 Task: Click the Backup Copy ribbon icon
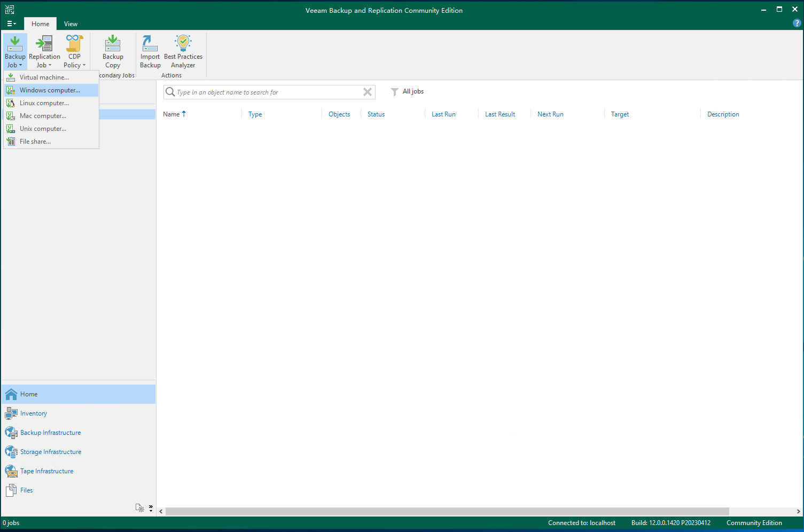113,52
